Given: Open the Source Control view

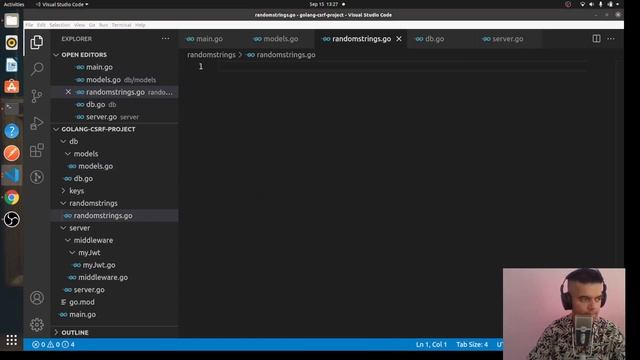Looking at the screenshot, I should click(x=37, y=96).
